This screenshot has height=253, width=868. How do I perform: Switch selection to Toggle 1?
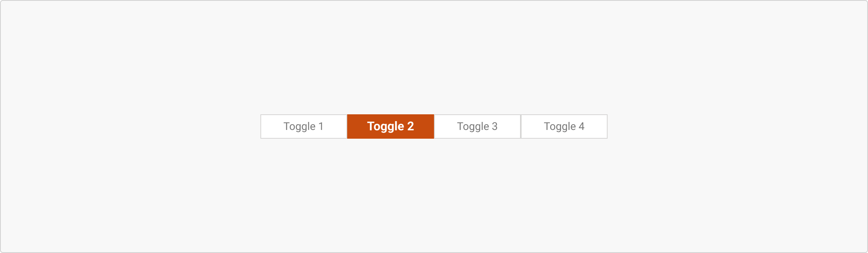click(x=304, y=126)
